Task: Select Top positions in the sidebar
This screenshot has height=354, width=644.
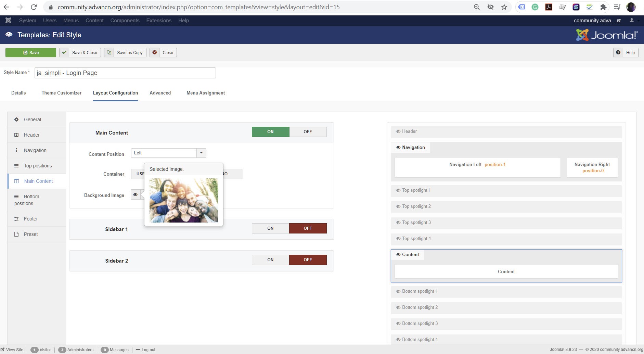Action: point(37,166)
